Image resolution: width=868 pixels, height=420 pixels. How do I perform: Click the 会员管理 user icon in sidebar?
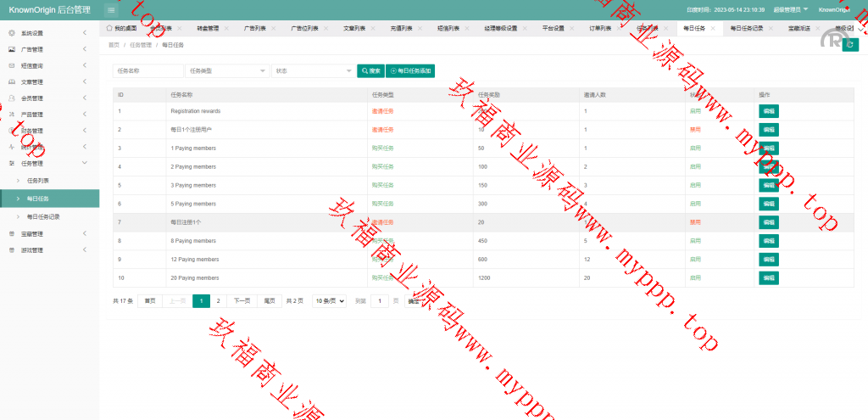(11, 98)
